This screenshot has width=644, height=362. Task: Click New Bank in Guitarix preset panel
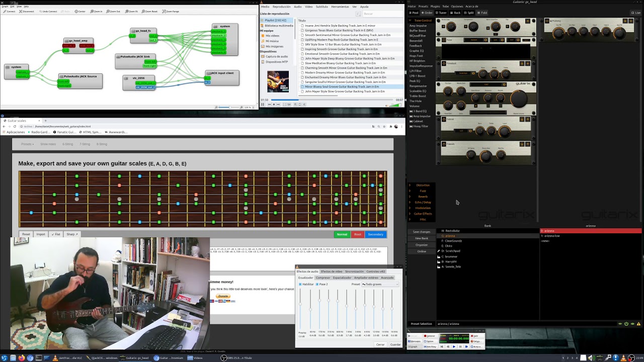pyautogui.click(x=422, y=238)
